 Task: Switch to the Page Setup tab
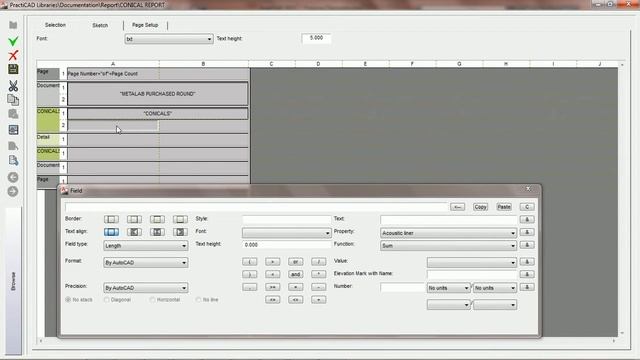point(145,25)
